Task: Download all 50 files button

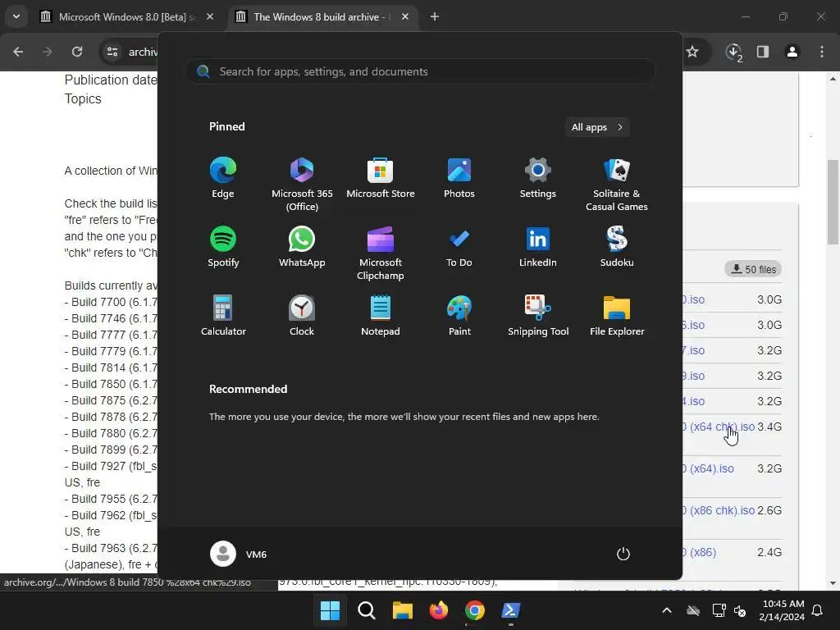Action: (x=753, y=269)
